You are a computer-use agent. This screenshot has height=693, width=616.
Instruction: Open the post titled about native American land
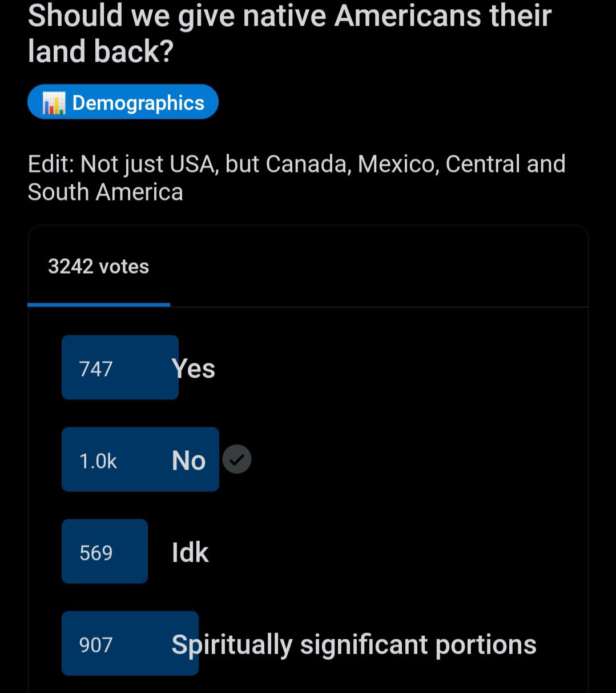(x=289, y=33)
